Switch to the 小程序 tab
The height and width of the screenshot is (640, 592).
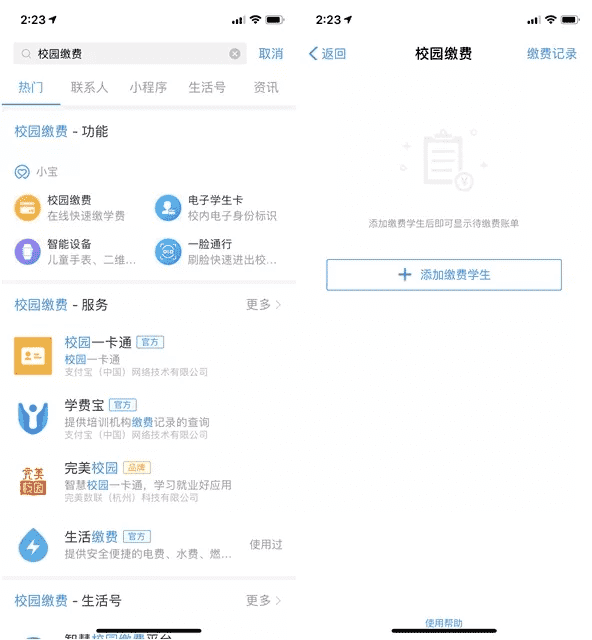pyautogui.click(x=148, y=87)
